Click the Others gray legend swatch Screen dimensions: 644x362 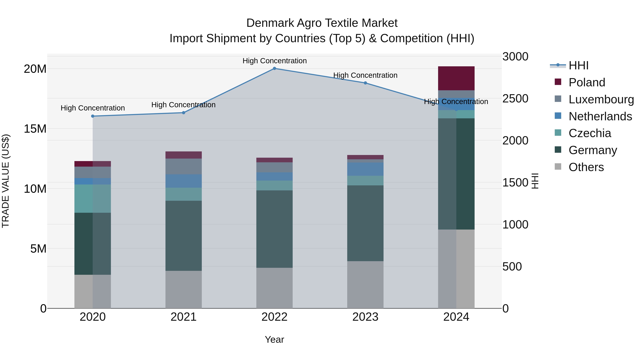pos(558,167)
